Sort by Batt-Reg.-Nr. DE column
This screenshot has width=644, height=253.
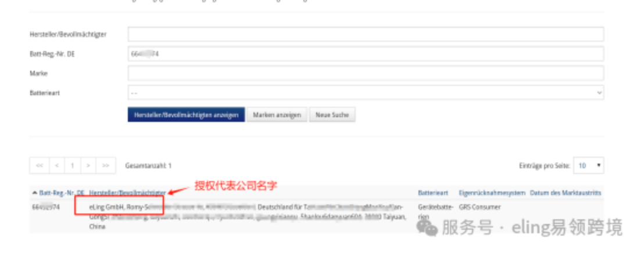tap(61, 193)
